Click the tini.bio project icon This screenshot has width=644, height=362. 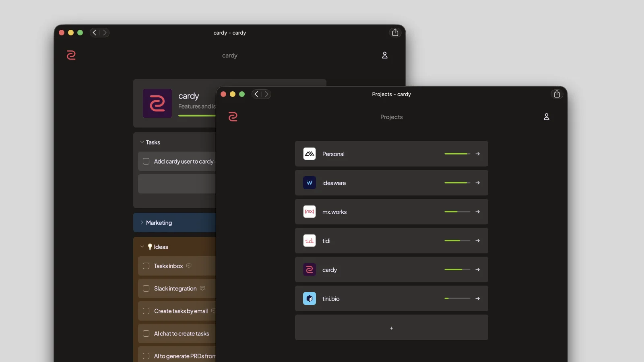310,298
